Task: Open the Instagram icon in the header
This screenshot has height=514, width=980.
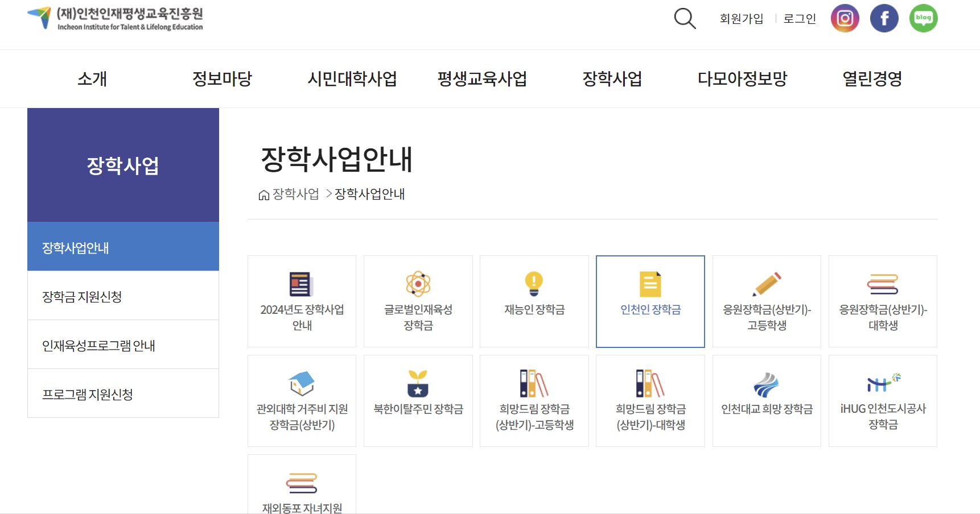Action: click(845, 18)
